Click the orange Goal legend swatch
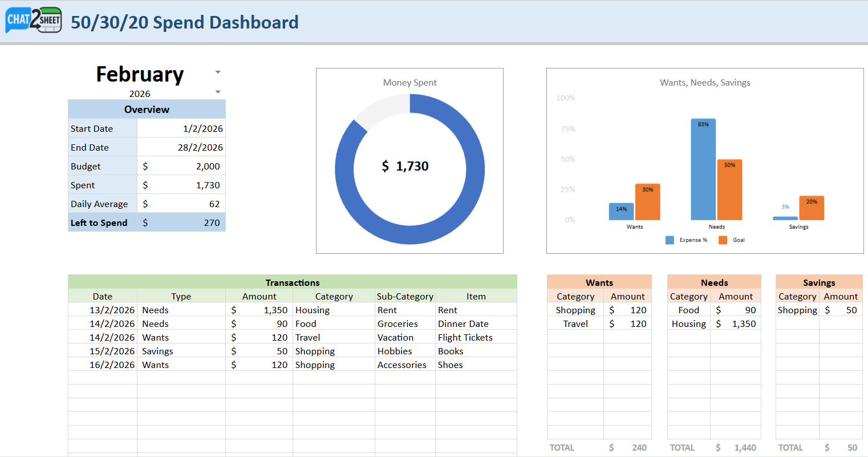This screenshot has width=868, height=457. tap(723, 240)
